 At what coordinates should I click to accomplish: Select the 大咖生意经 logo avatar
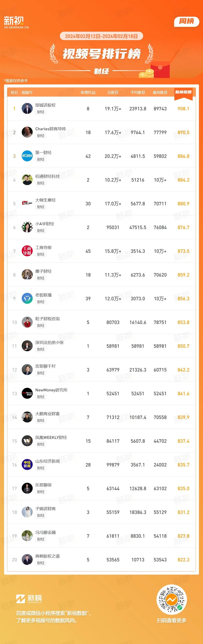(x=27, y=204)
